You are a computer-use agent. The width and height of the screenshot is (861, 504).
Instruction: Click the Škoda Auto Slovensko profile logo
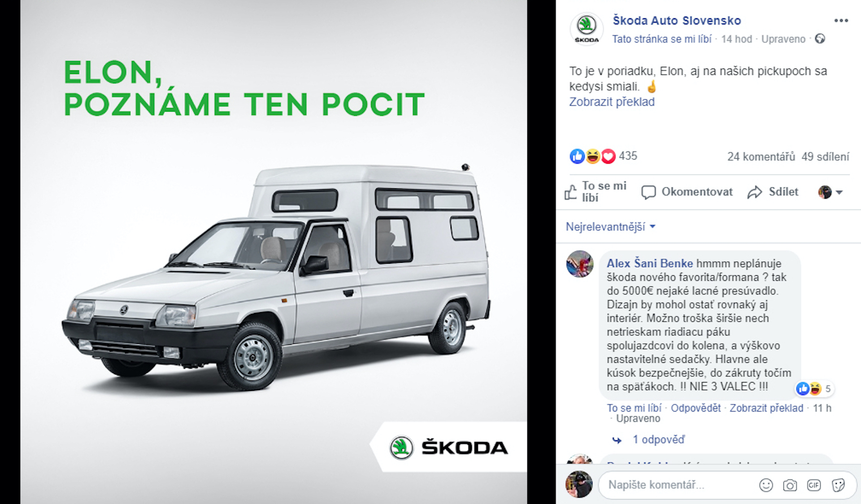pyautogui.click(x=587, y=29)
